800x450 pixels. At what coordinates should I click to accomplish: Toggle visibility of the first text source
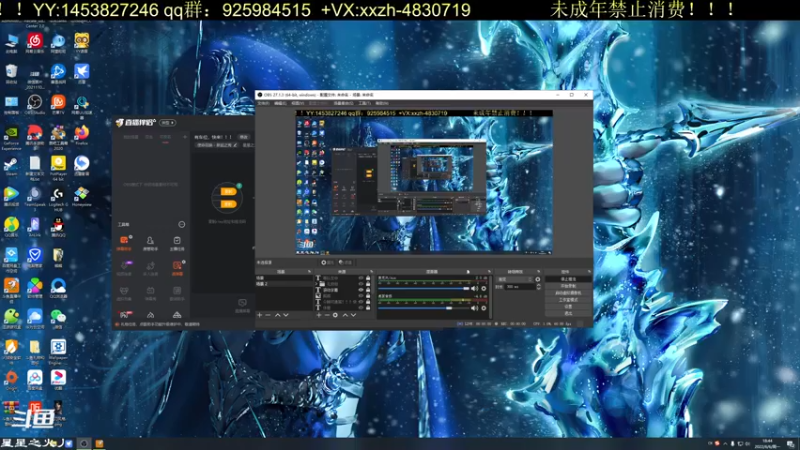(x=361, y=278)
